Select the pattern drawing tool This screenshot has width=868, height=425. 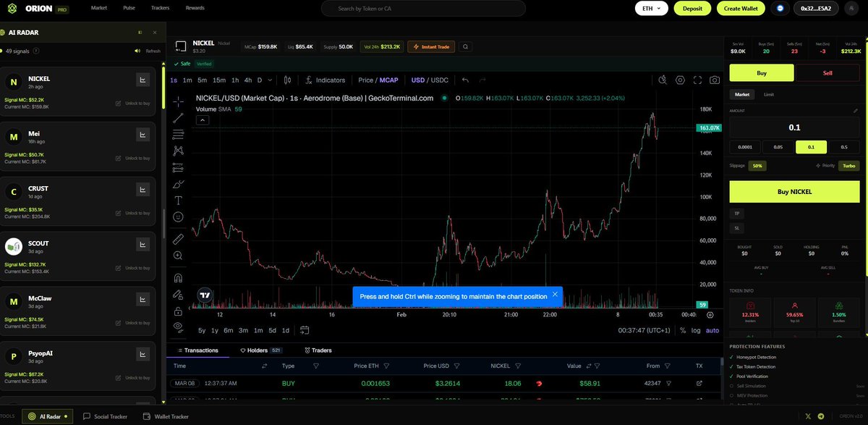pyautogui.click(x=178, y=151)
